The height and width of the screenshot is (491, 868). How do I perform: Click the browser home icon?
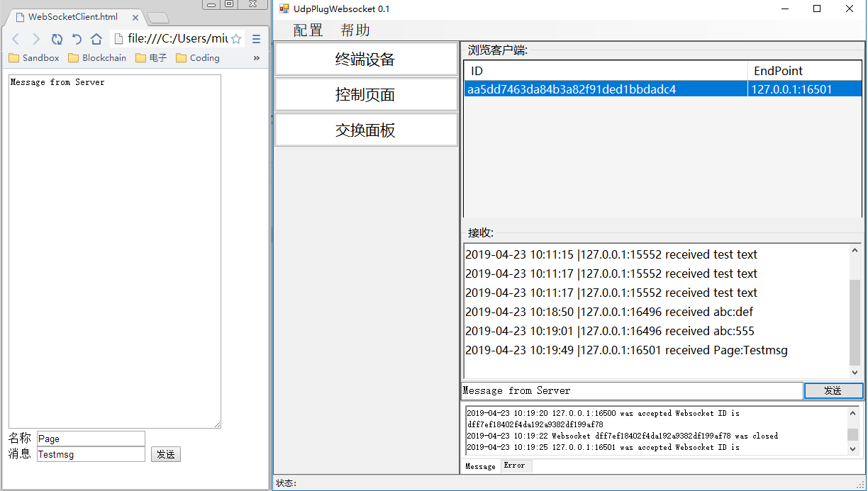(96, 39)
